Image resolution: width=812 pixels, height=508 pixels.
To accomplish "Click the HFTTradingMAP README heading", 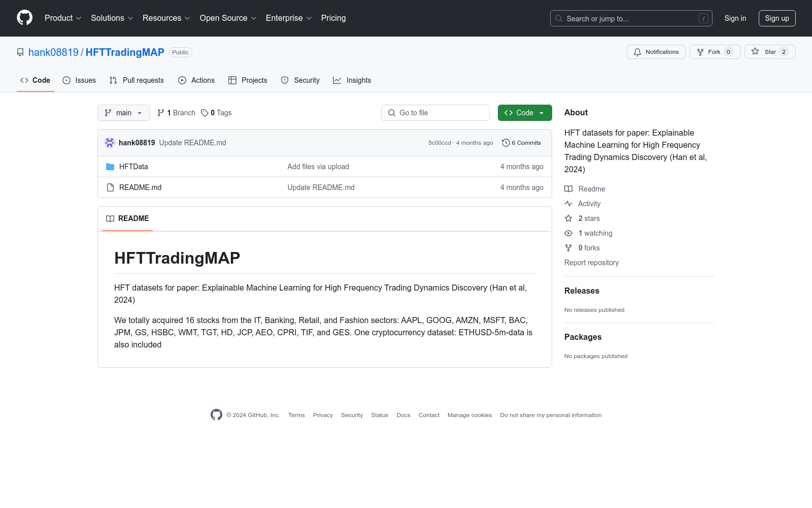I will pyautogui.click(x=177, y=258).
